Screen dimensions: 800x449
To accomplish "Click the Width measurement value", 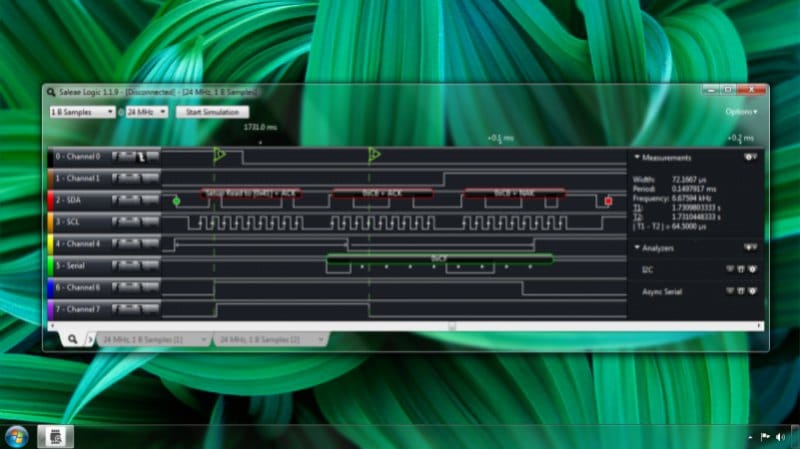I will tap(689, 180).
